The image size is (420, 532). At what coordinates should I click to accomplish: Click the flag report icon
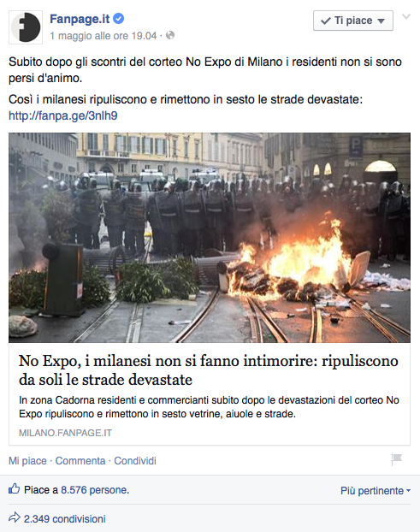click(x=396, y=459)
